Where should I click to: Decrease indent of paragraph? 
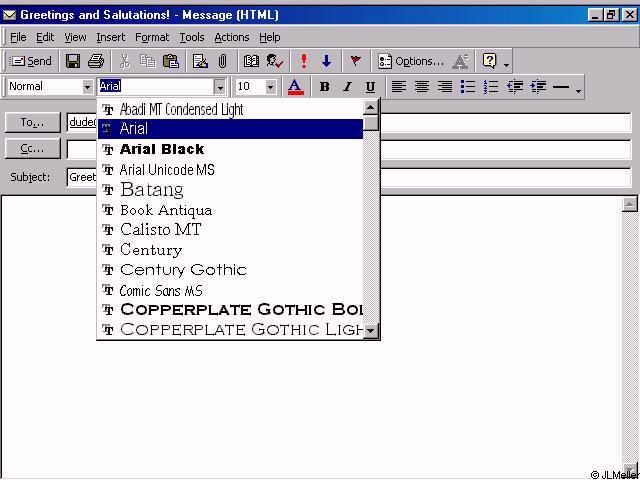point(514,87)
